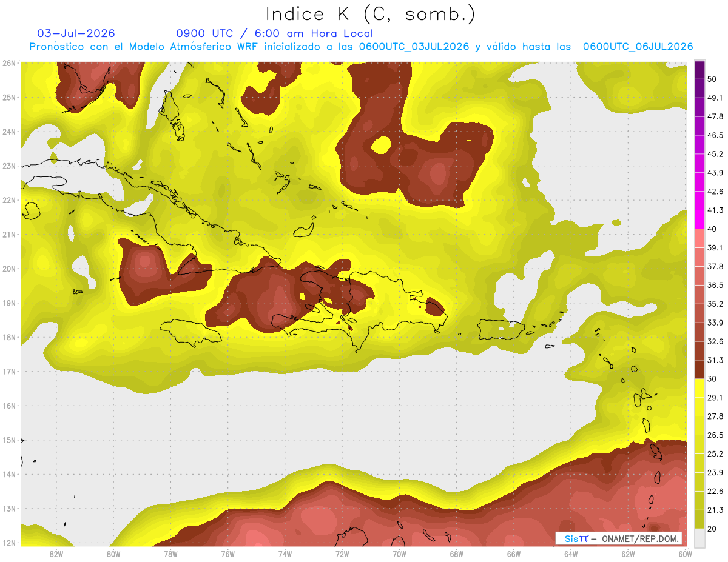Image resolution: width=728 pixels, height=562 pixels.
Task: Click the color scale label '26.5'
Action: 715,435
